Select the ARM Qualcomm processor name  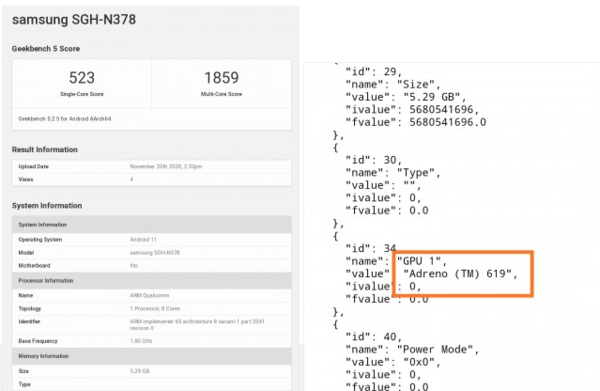tap(149, 295)
